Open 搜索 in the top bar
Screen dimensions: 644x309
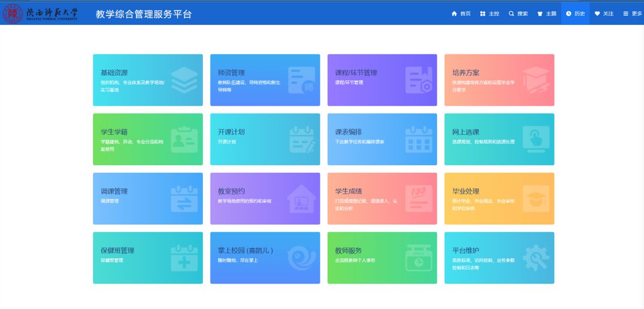518,14
